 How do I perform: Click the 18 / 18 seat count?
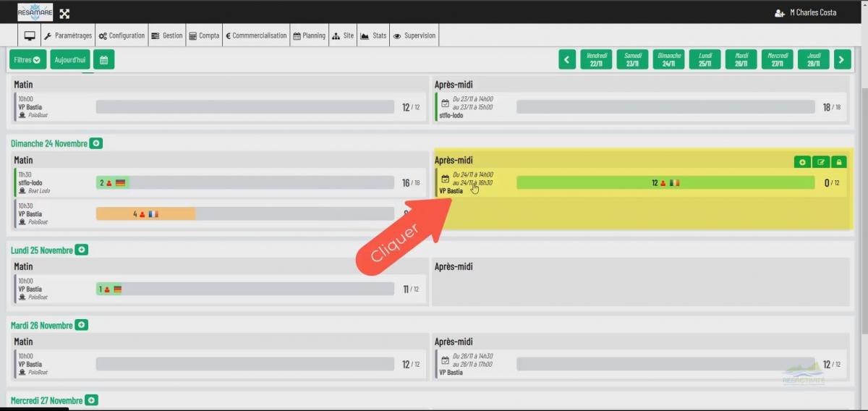click(831, 107)
